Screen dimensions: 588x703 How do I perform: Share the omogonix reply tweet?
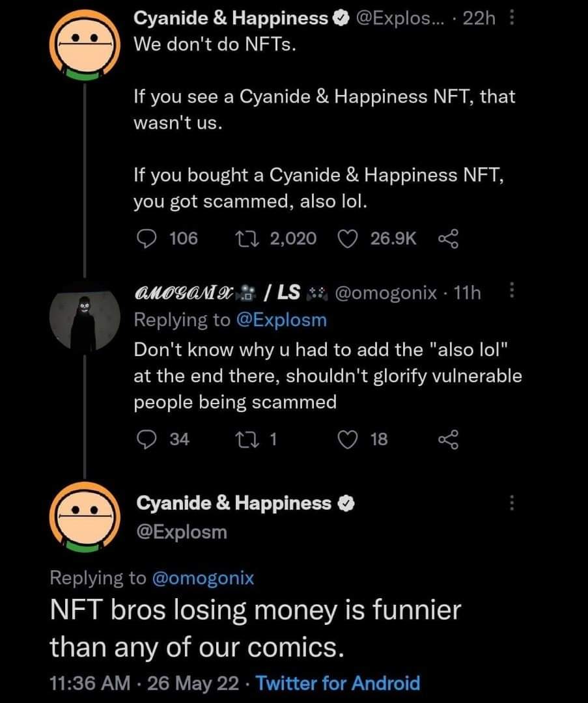click(449, 440)
